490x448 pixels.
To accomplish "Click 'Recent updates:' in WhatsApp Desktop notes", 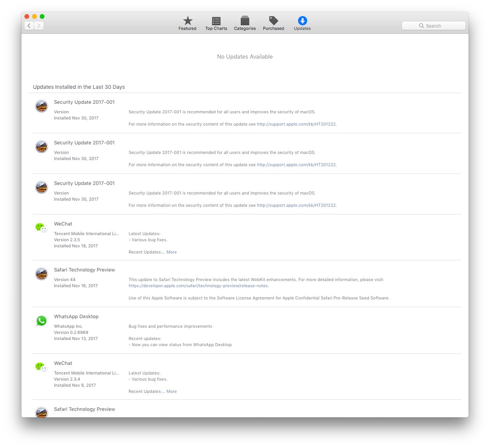I will [x=145, y=338].
